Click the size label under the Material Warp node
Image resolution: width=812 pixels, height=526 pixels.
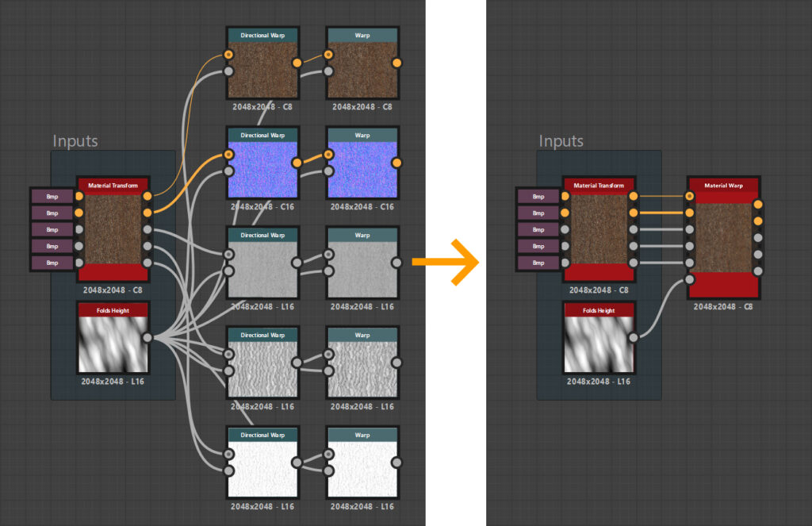pyautogui.click(x=723, y=306)
